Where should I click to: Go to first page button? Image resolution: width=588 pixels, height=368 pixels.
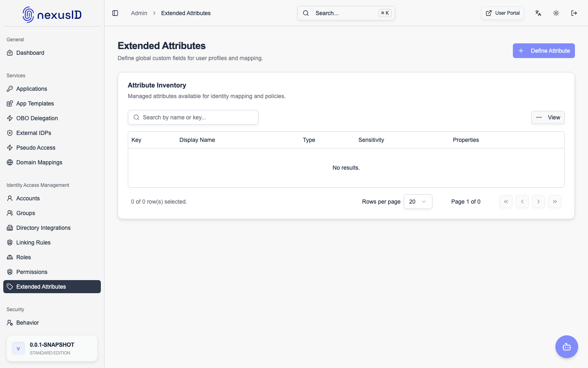click(506, 202)
